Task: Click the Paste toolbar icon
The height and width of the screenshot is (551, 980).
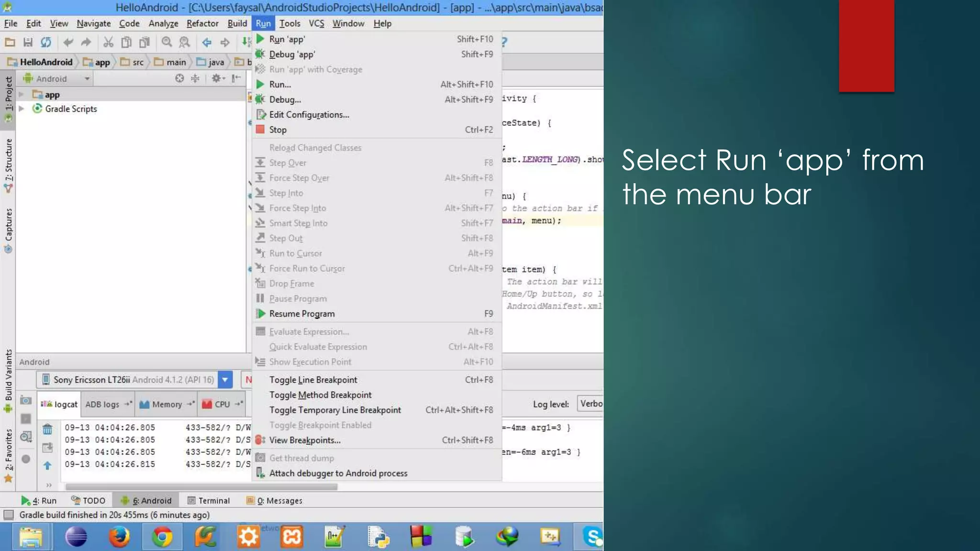Action: coord(144,42)
